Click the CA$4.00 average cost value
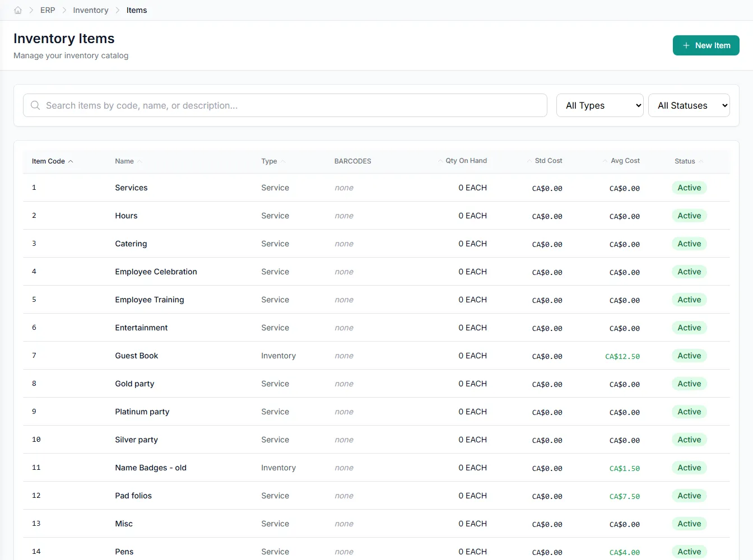Screen dimensions: 753x560 (x=625, y=552)
